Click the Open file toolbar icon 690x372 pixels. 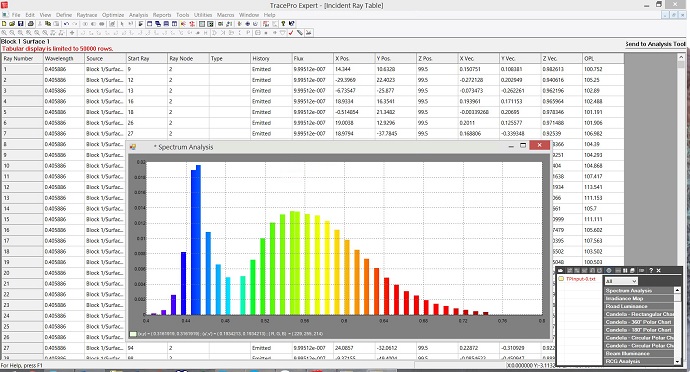click(x=12, y=24)
